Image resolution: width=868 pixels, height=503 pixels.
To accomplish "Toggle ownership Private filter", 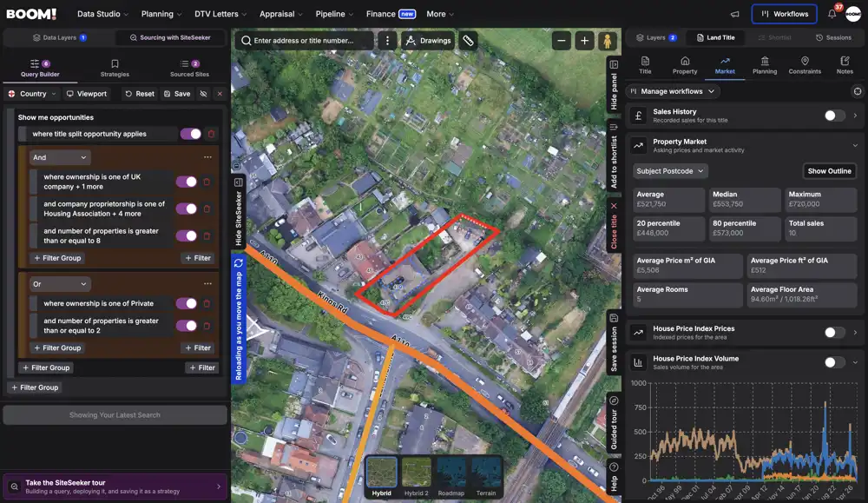I will [187, 303].
